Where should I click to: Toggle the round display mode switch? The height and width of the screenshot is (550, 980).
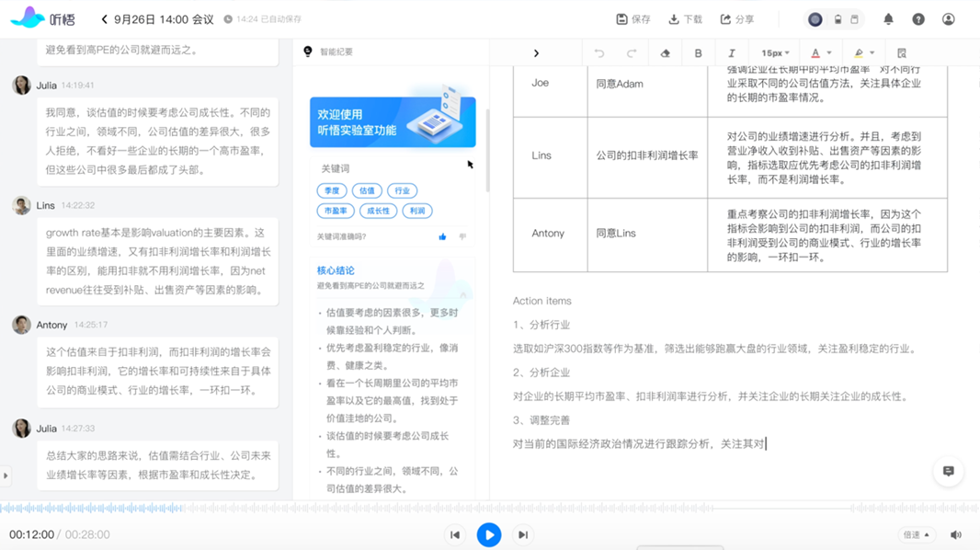[x=815, y=19]
